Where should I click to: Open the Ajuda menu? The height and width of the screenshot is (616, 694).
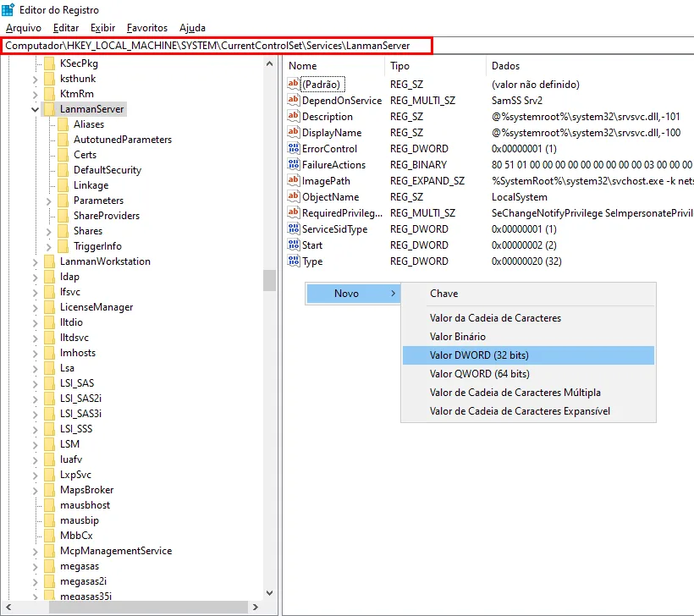click(192, 28)
